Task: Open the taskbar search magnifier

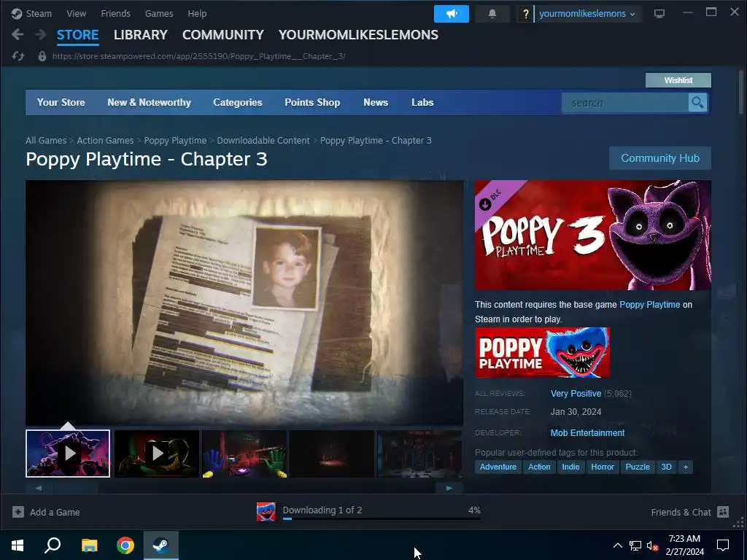Action: 53,545
